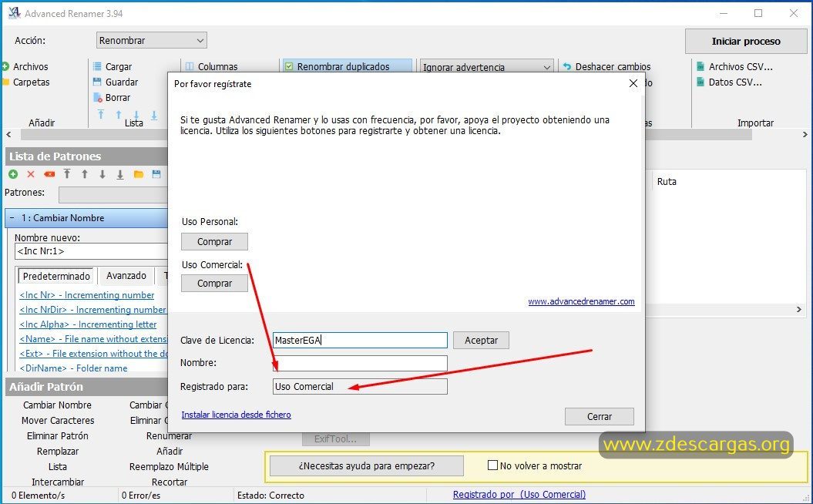Click the Nombre input field in dialog

click(x=360, y=363)
